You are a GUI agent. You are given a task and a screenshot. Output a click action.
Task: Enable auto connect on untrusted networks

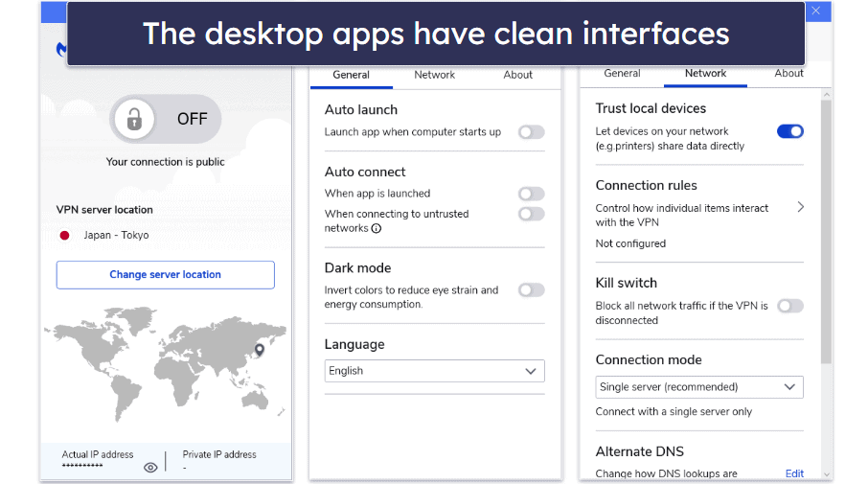tap(532, 214)
